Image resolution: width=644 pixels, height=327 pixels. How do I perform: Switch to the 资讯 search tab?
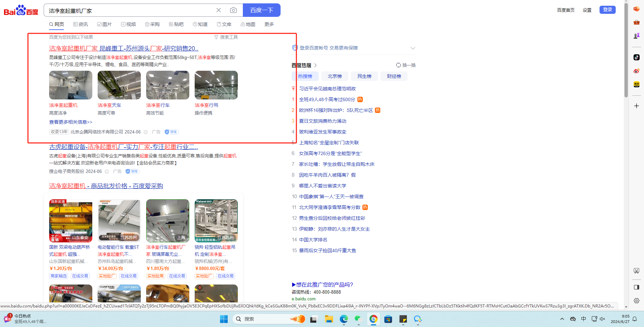(80, 24)
